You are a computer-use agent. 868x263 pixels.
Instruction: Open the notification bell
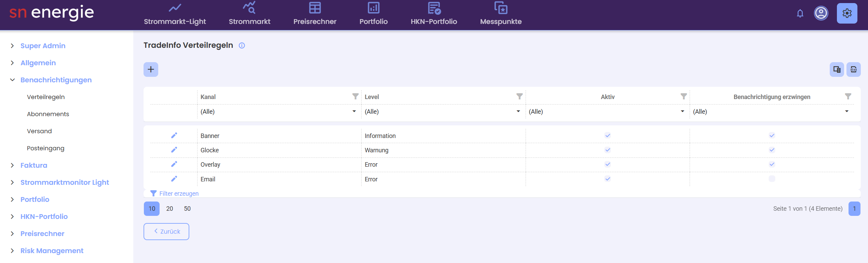tap(800, 13)
